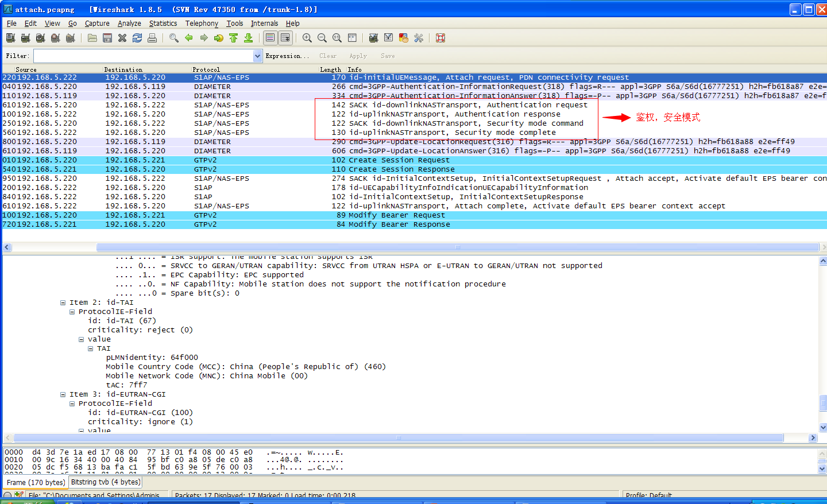Zoom in on packet text

pyautogui.click(x=307, y=38)
